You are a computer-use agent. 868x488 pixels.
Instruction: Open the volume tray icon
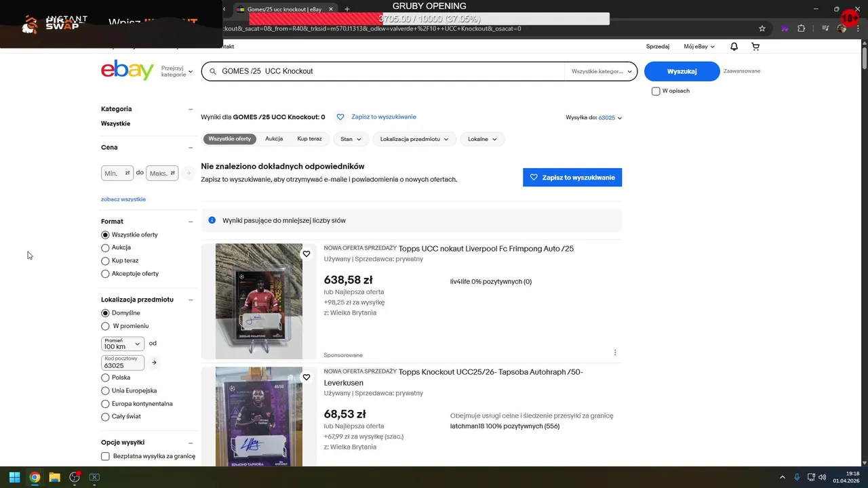(823, 477)
